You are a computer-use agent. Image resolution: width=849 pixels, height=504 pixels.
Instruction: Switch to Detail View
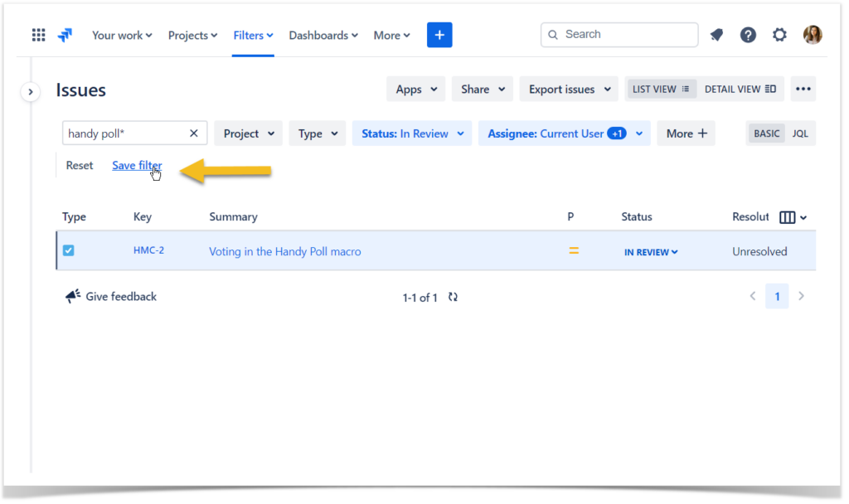pyautogui.click(x=740, y=90)
